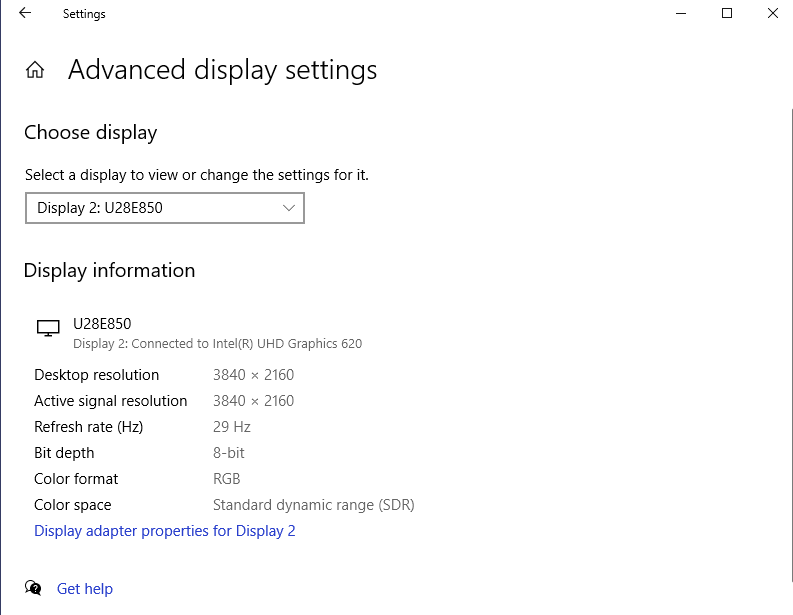Screen dimensions: 793x615
Task: Click the Choose display section heading
Action: 90,132
